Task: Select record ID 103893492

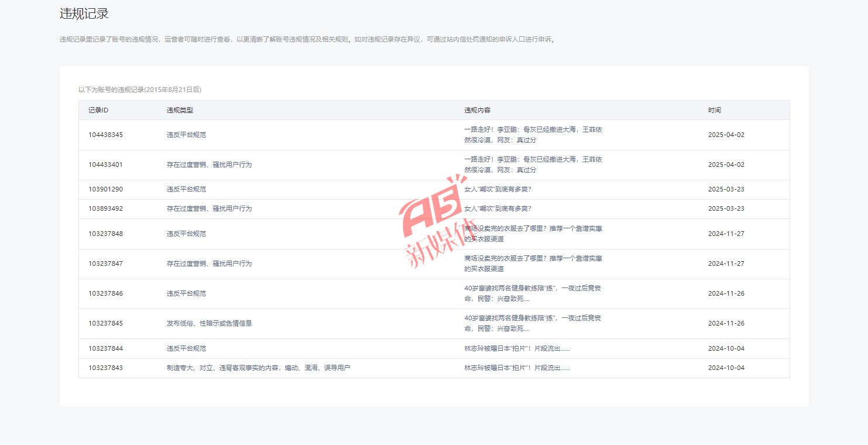Action: point(106,208)
